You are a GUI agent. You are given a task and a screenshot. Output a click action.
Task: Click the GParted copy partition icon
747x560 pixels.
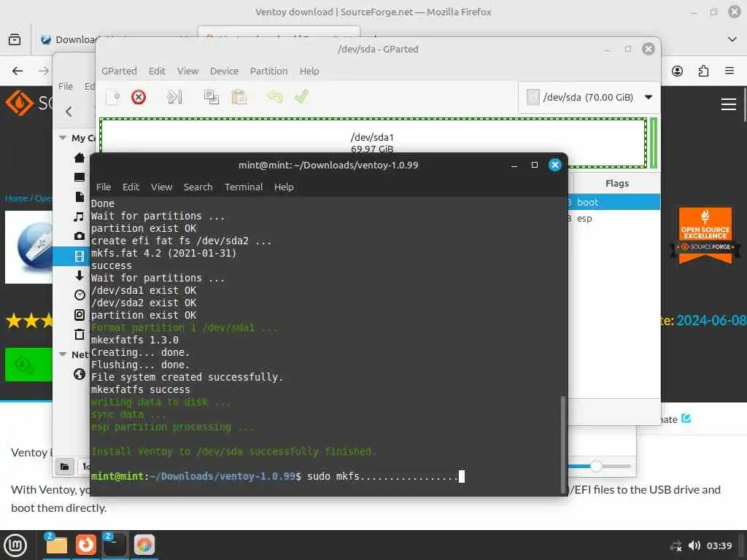tap(211, 97)
